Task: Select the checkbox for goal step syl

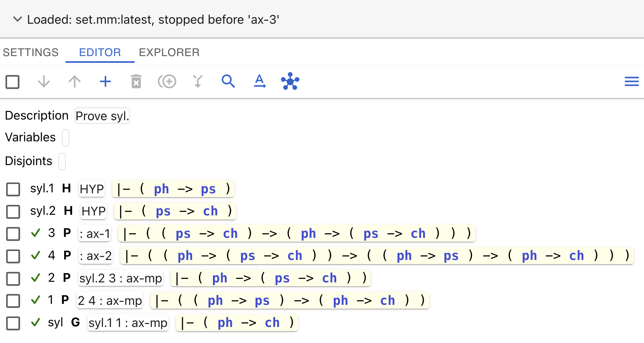Action: (x=13, y=323)
